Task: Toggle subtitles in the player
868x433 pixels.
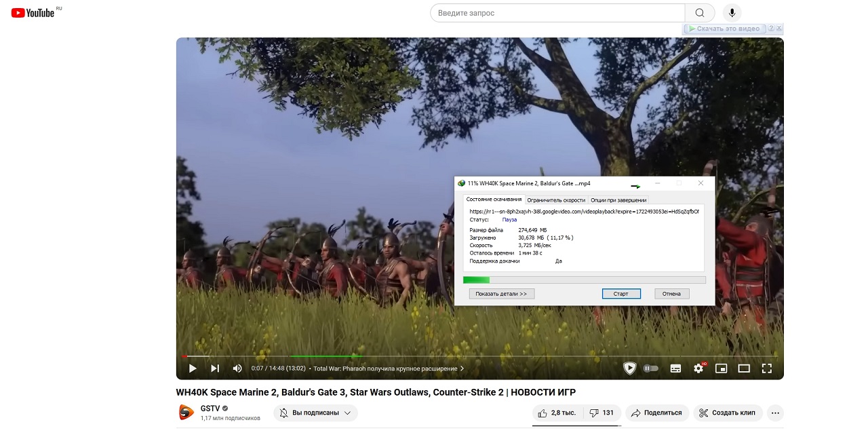Action: (676, 369)
